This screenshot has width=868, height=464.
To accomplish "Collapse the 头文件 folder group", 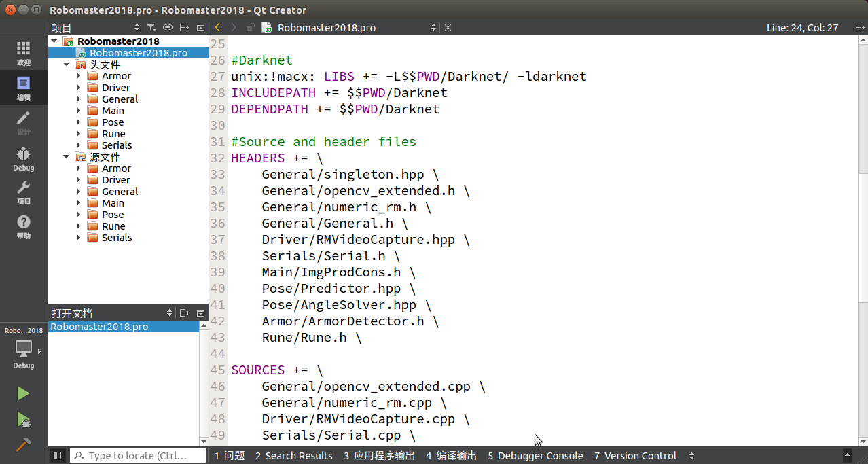I will point(67,64).
